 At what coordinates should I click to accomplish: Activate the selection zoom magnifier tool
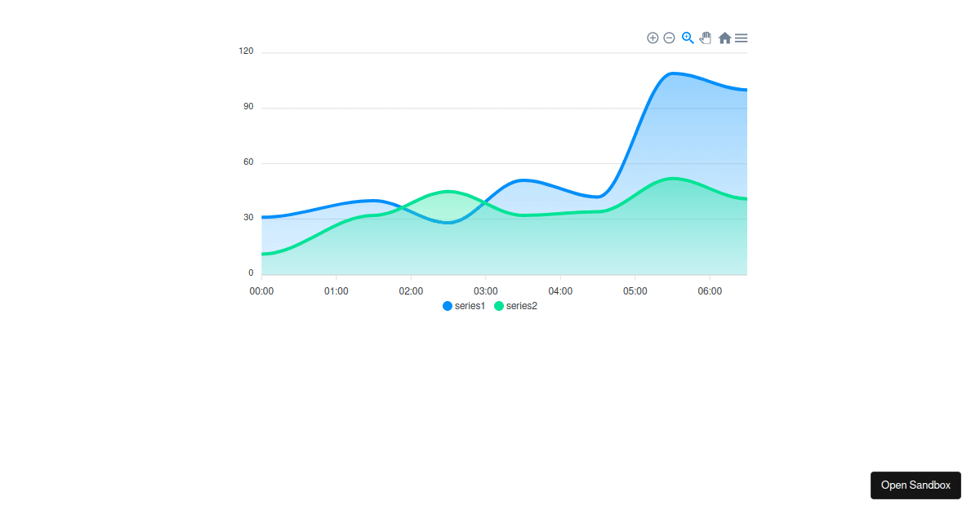tap(687, 38)
